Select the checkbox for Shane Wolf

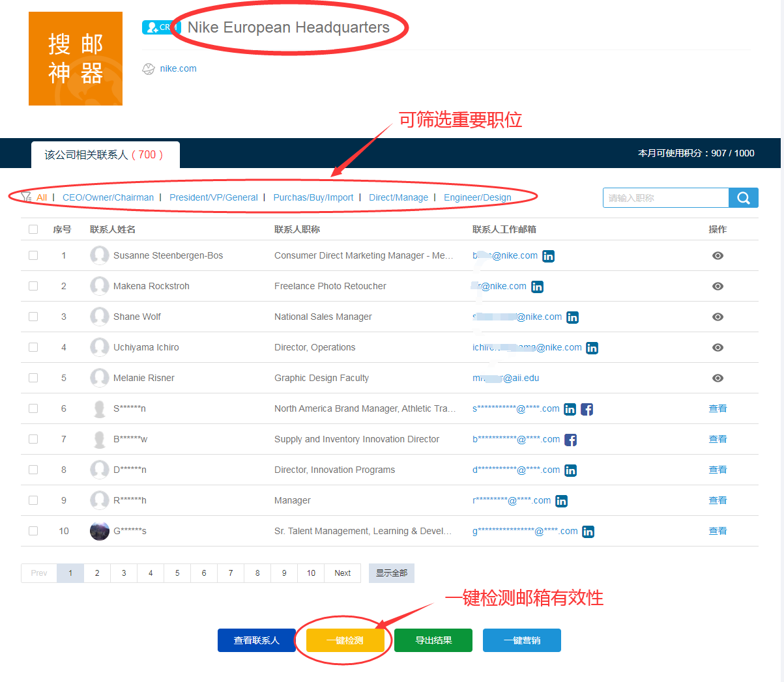(x=33, y=317)
